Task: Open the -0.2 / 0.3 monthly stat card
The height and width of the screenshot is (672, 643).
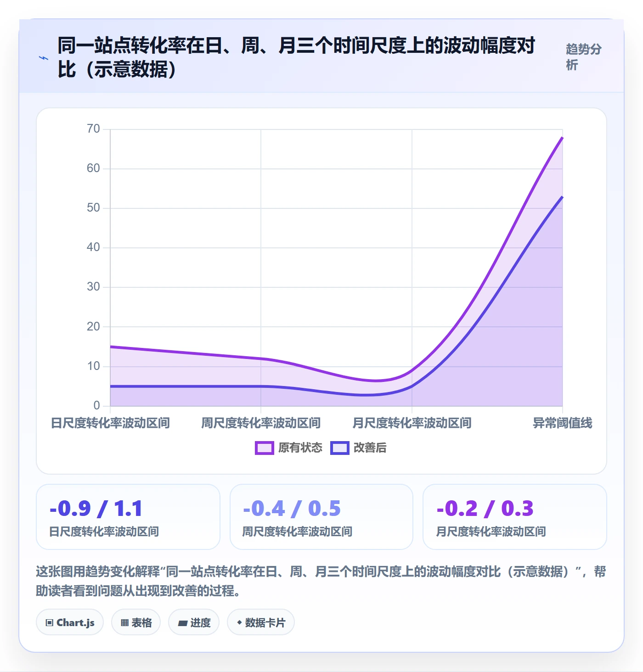Action: [515, 517]
